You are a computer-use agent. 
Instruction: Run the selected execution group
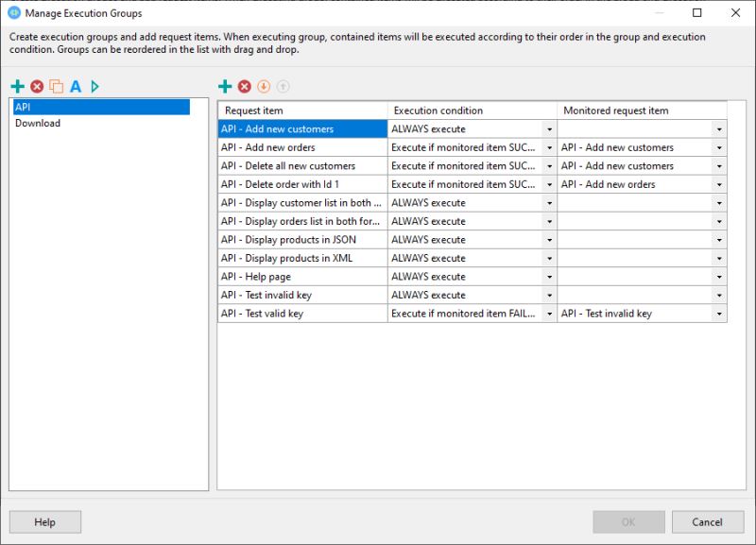pos(95,87)
